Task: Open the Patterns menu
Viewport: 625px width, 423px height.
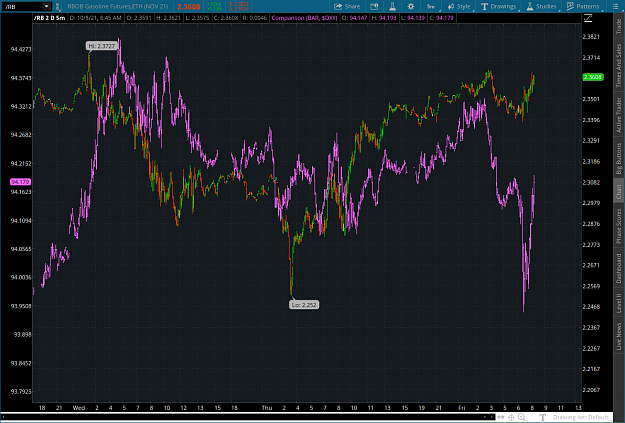Action: [x=583, y=6]
